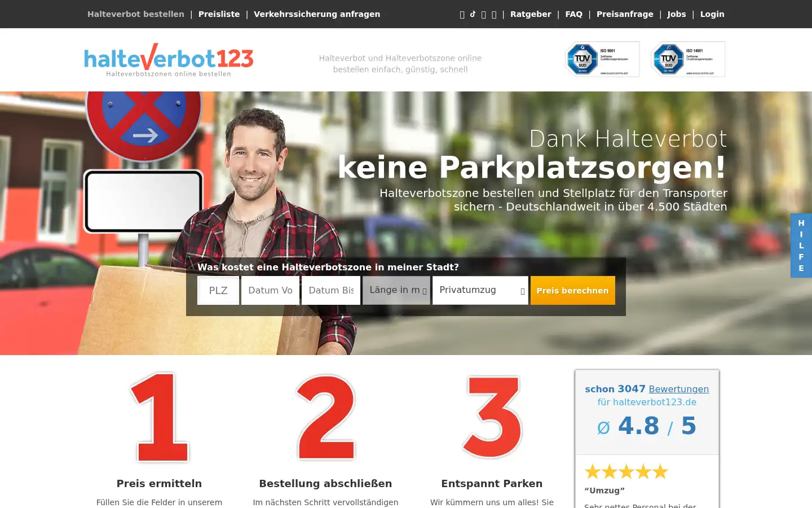
Task: Open the Preisanfrage page
Action: click(625, 14)
